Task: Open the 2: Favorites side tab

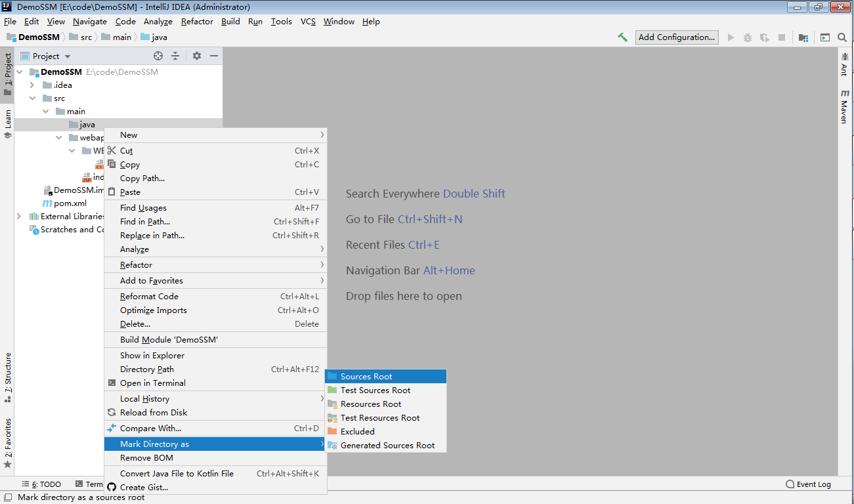Action: [x=8, y=442]
